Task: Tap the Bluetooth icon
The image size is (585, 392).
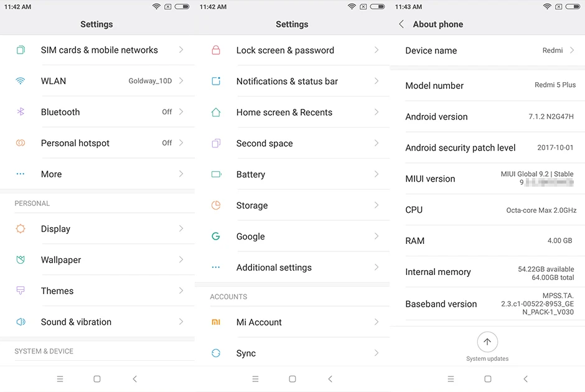Action: coord(21,111)
